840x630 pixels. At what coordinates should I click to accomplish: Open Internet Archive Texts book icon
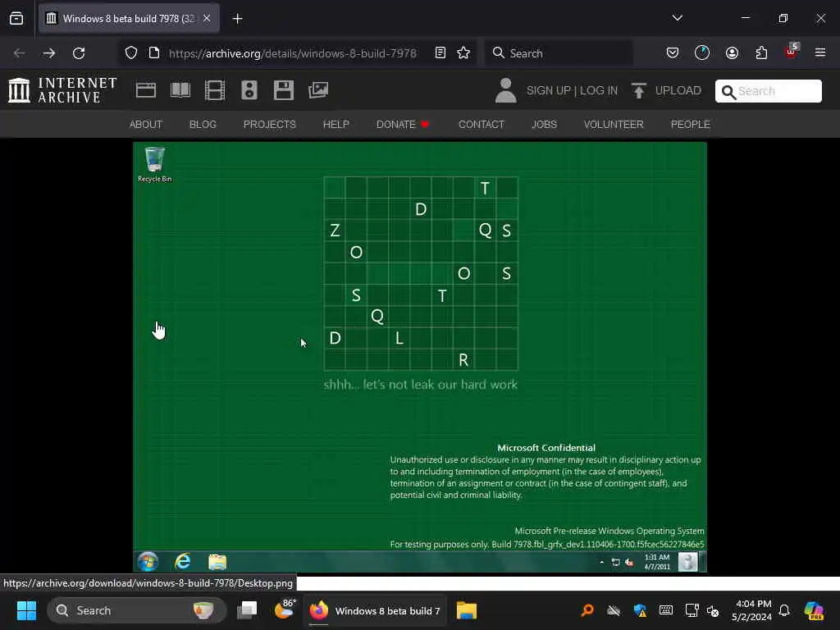click(180, 90)
